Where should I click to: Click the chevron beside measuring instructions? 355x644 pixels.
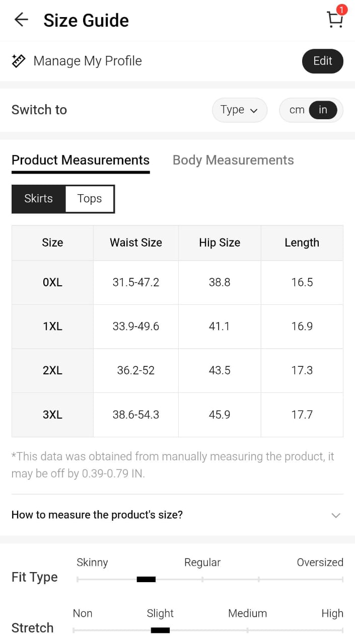coord(336,515)
